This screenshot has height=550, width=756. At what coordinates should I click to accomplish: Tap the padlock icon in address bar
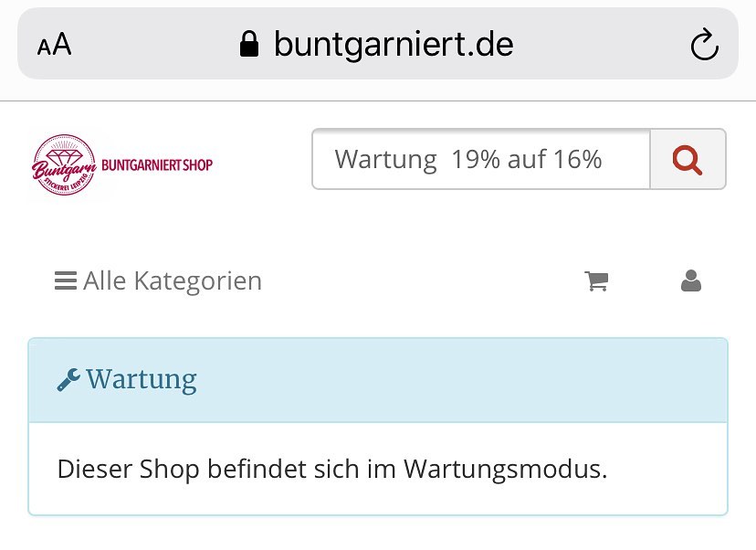[248, 44]
